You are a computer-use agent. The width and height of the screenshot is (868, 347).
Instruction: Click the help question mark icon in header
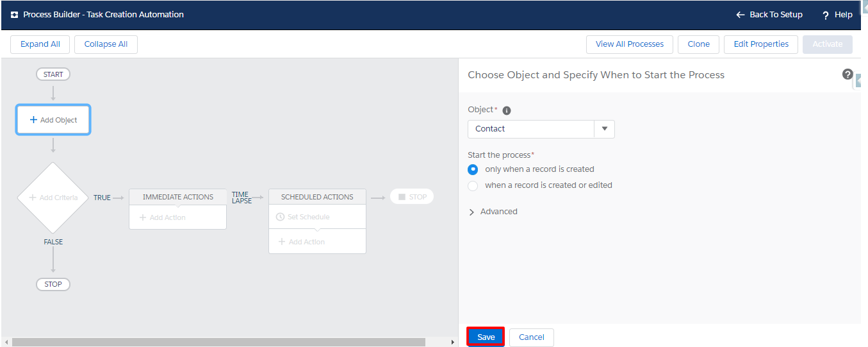(826, 15)
